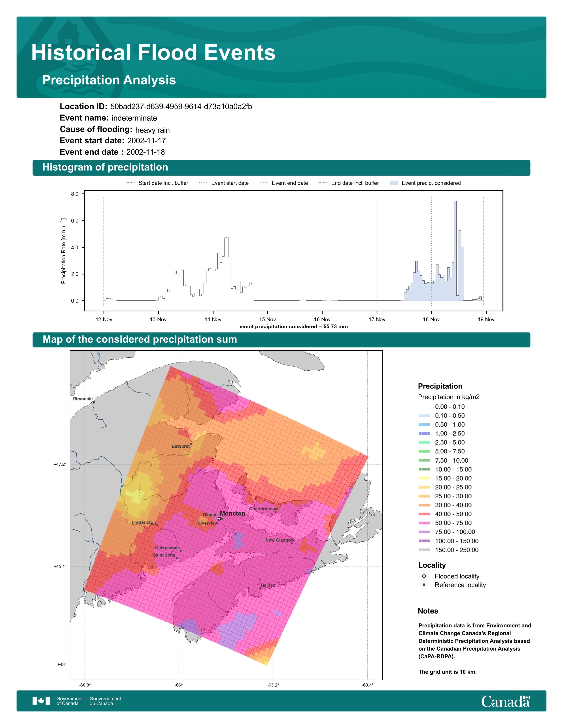Screen dimensions: 563x728
Task: Click the 19 Nov axis label
Action: 486,319
